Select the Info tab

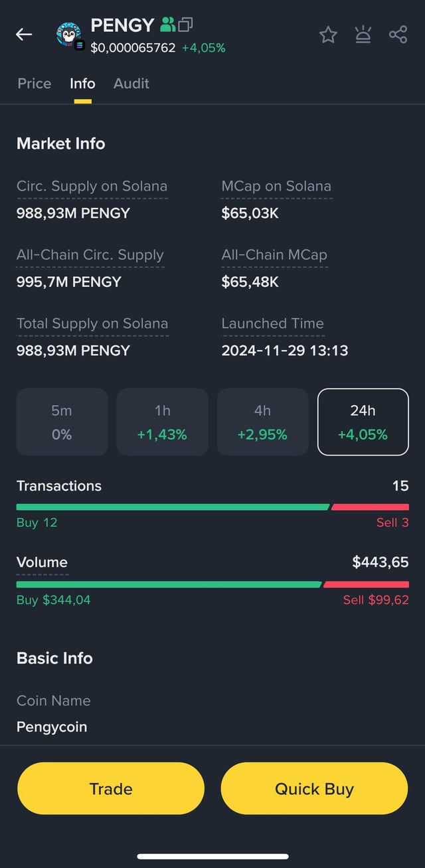[82, 84]
